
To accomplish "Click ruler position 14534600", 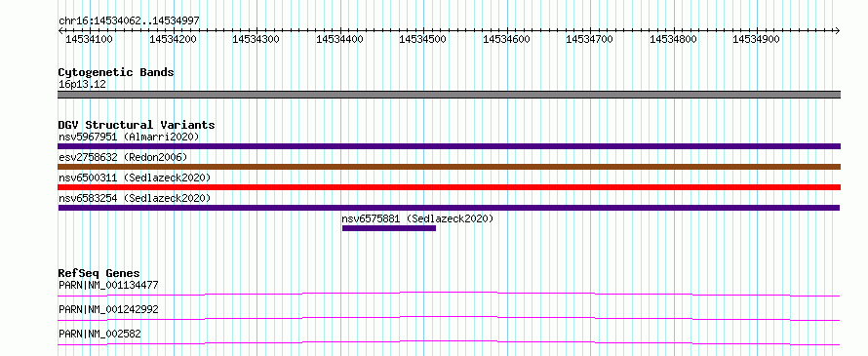I will [x=506, y=39].
